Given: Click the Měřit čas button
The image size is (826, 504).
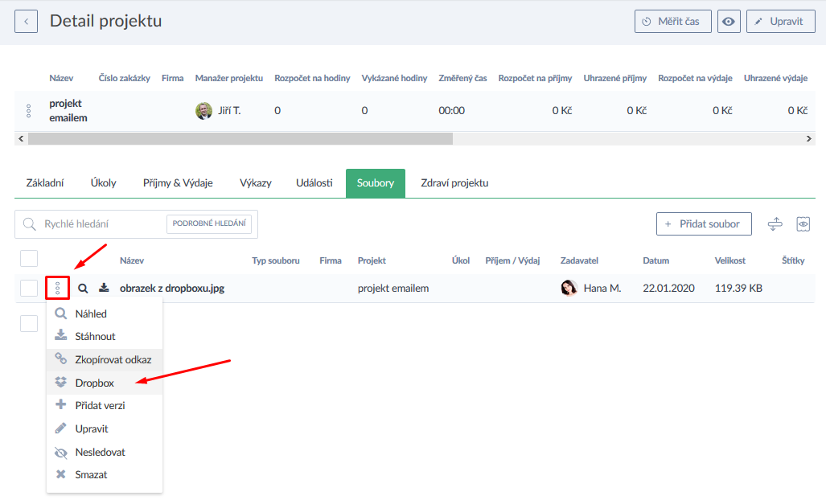Looking at the screenshot, I should tap(672, 22).
